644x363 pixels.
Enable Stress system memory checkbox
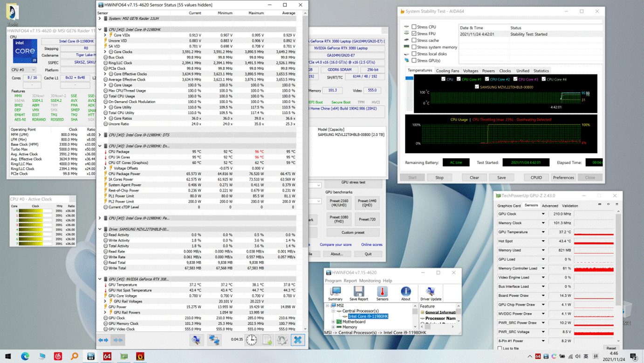click(414, 47)
